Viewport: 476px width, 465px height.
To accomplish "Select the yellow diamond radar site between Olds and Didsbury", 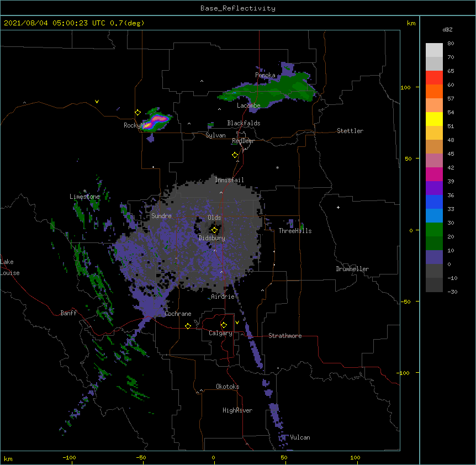I will coord(215,230).
